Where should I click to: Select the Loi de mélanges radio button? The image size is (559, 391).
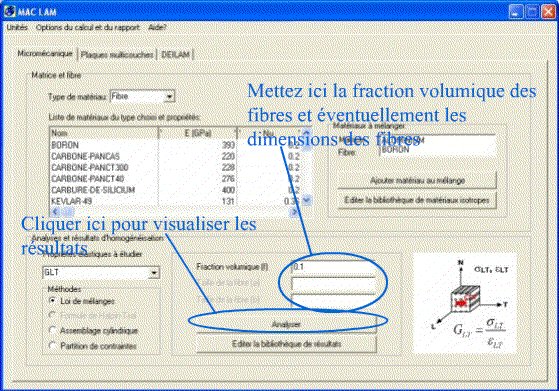(52, 301)
